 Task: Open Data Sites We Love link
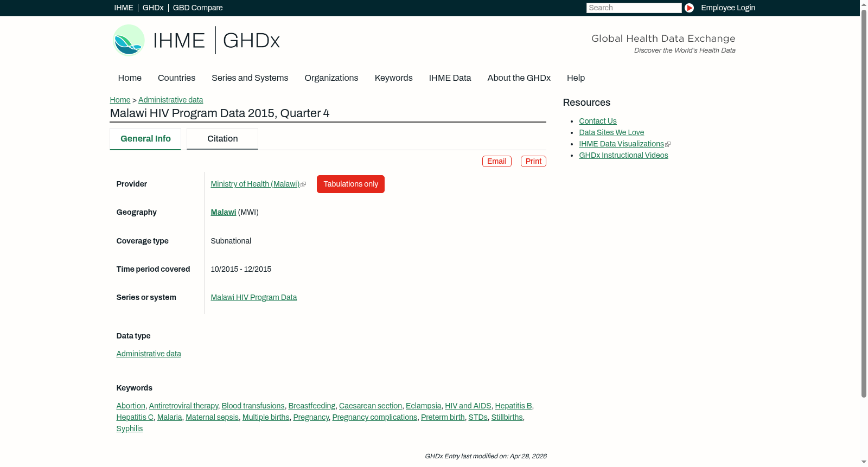click(x=611, y=132)
